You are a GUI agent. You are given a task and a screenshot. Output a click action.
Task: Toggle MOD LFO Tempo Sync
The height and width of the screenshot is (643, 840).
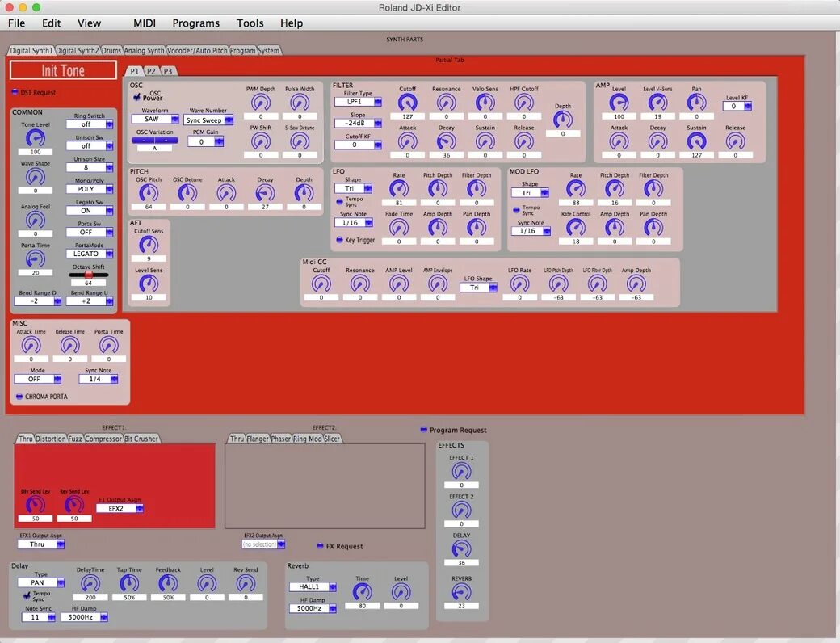(516, 210)
